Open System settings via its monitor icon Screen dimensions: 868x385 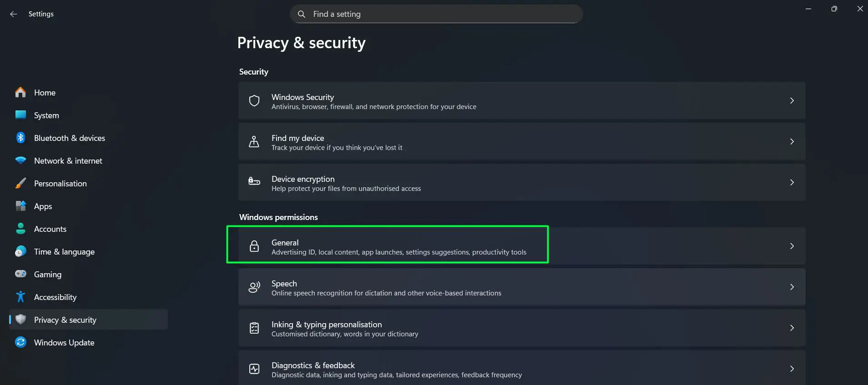[x=20, y=115]
